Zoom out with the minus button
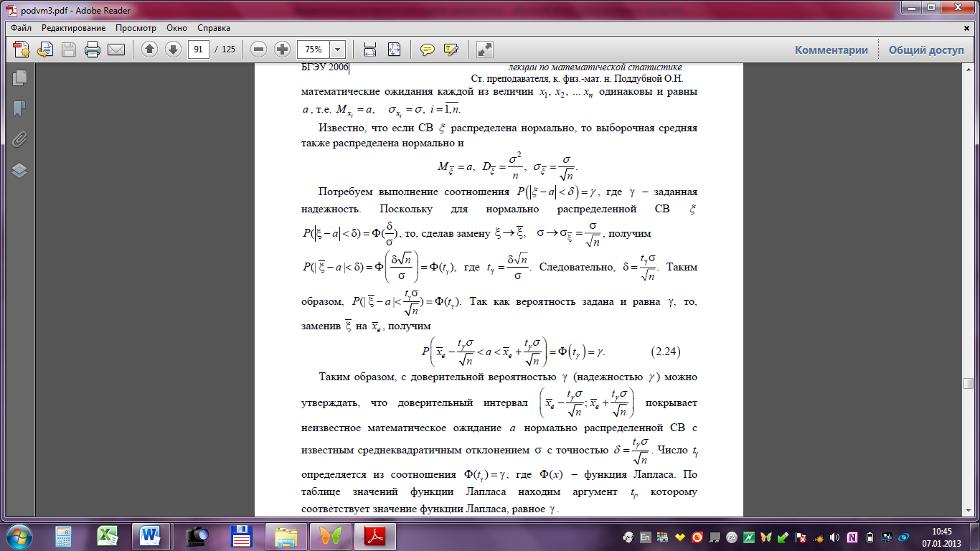The height and width of the screenshot is (551, 980). coord(259,50)
